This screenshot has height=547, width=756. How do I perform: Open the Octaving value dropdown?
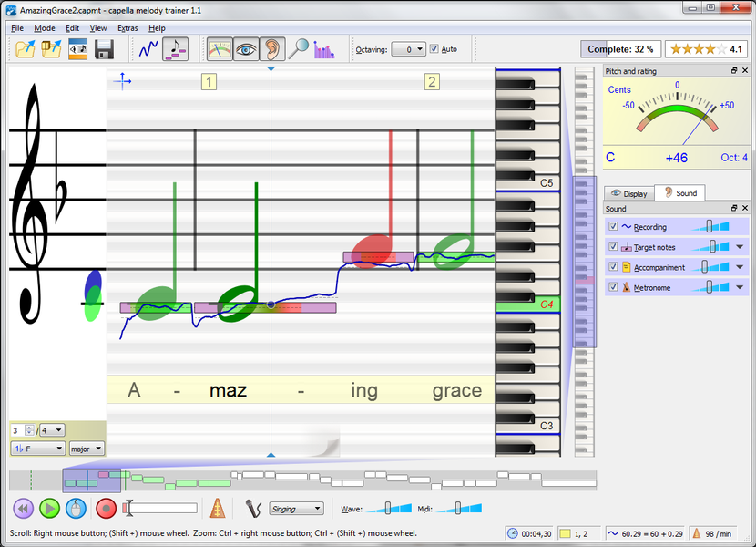408,49
